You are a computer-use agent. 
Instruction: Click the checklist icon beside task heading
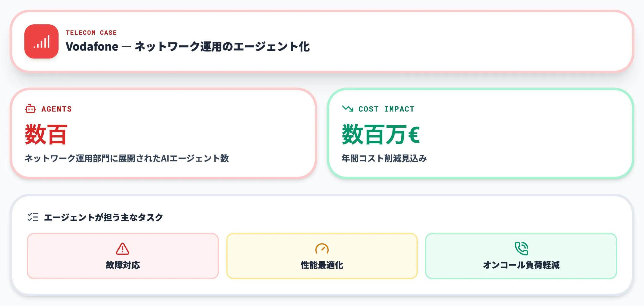[x=33, y=217]
